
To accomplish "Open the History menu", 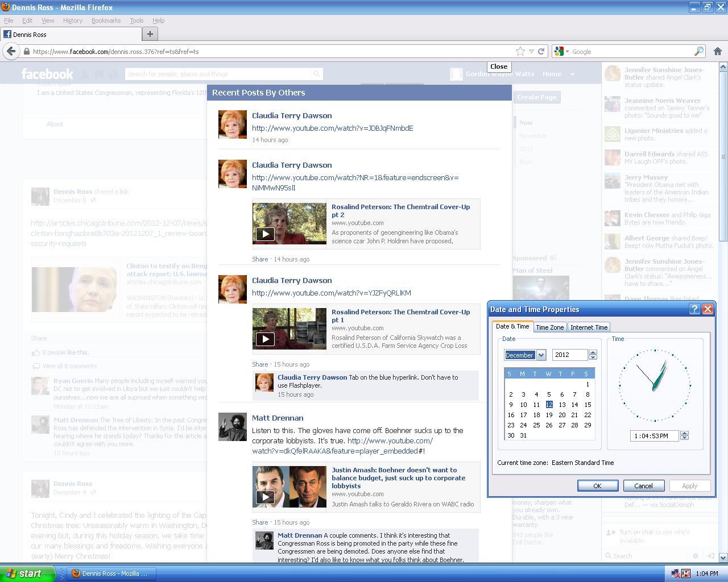I will click(73, 20).
